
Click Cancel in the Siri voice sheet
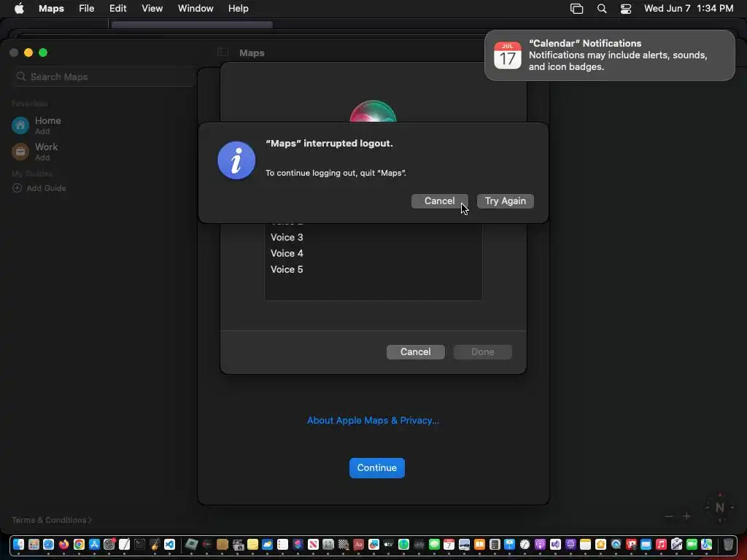(415, 352)
